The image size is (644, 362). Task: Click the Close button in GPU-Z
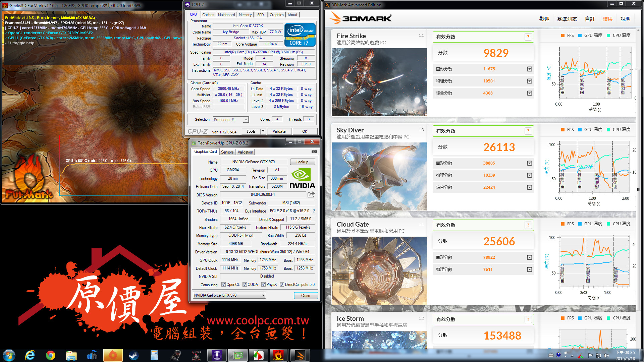pos(306,296)
